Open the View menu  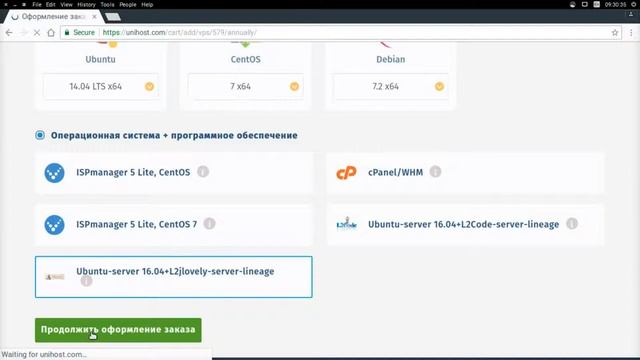[66, 4]
